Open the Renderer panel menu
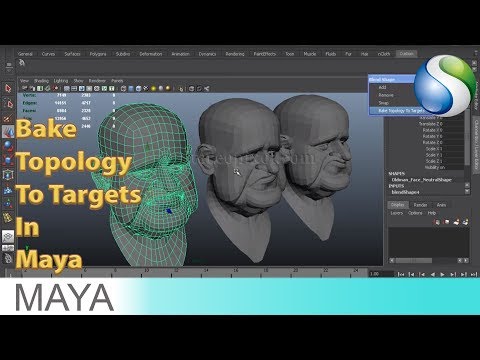480x360 pixels. tap(97, 81)
